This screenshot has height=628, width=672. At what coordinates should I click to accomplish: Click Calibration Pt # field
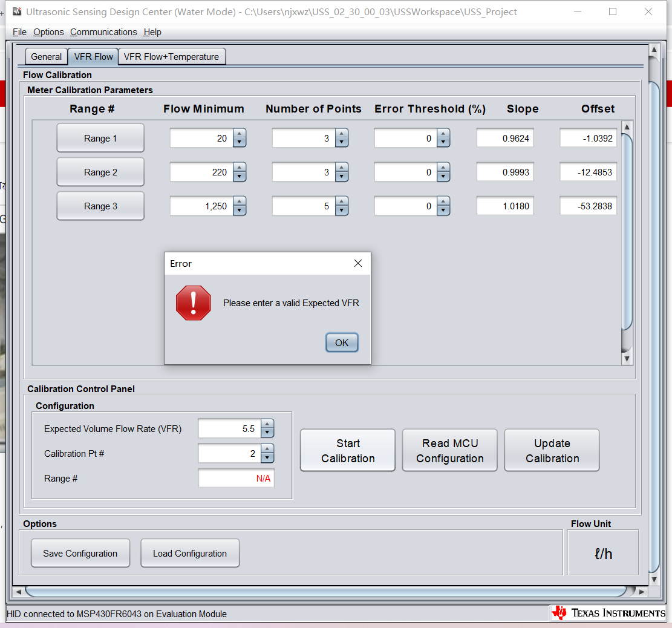(x=230, y=453)
